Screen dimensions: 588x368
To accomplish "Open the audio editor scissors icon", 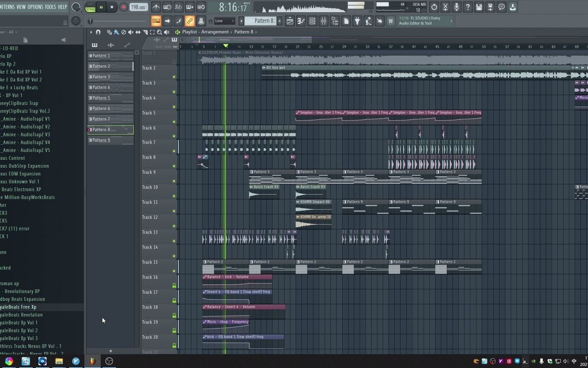I will point(445,7).
